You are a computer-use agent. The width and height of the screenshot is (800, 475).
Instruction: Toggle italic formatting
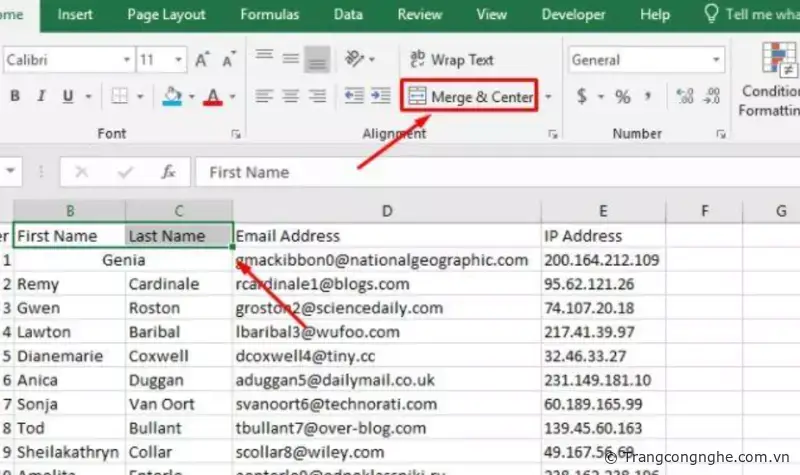coord(42,97)
